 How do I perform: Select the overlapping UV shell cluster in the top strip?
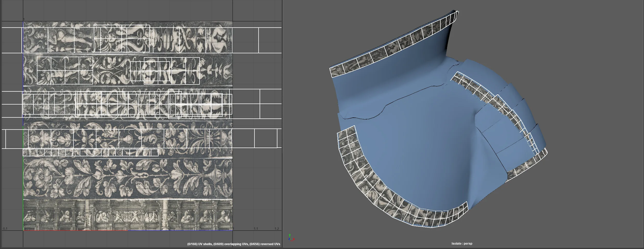[122, 39]
